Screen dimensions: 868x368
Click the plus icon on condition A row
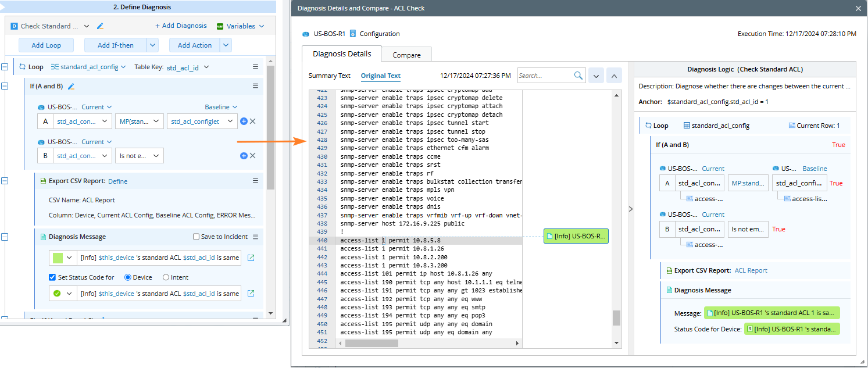click(x=244, y=122)
